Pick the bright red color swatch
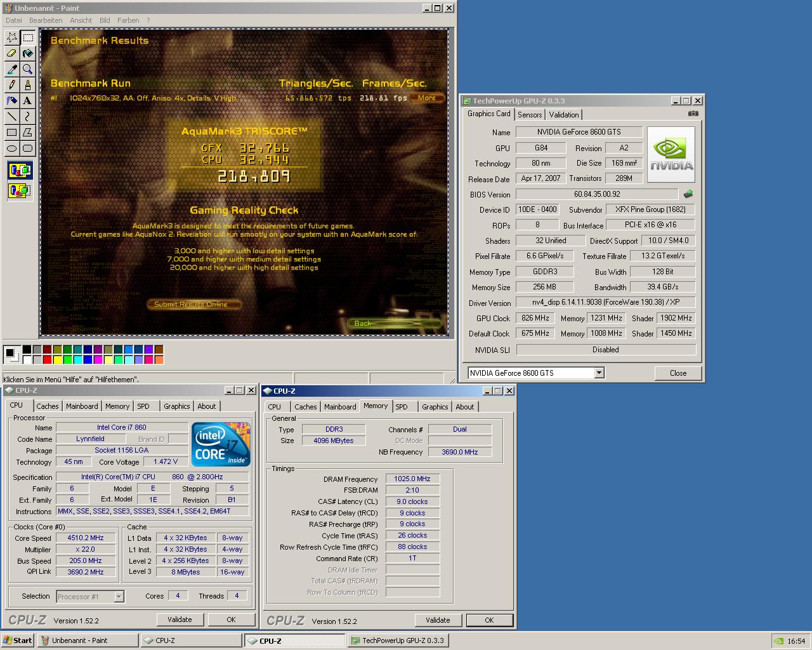This screenshot has width=812, height=650. (48, 360)
